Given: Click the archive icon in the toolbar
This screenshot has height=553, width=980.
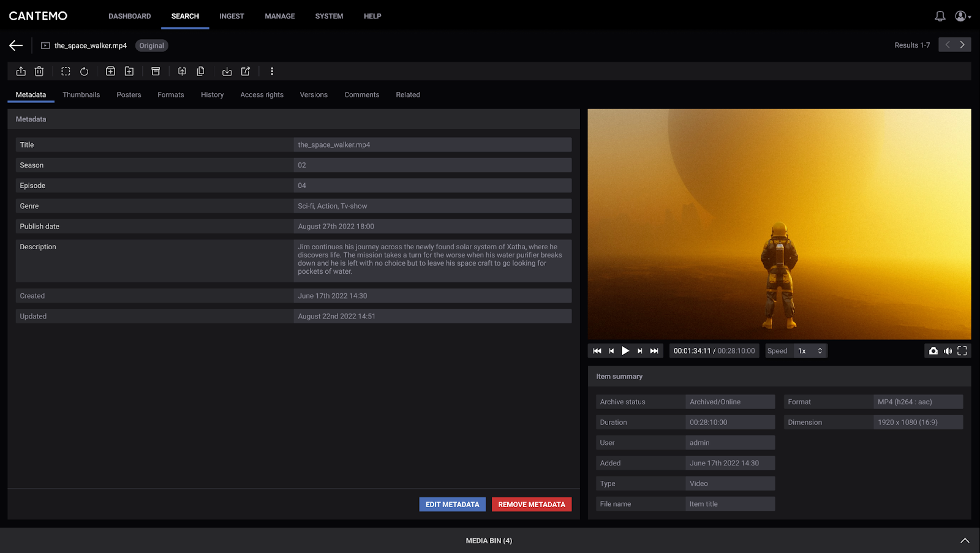Looking at the screenshot, I should click(155, 71).
